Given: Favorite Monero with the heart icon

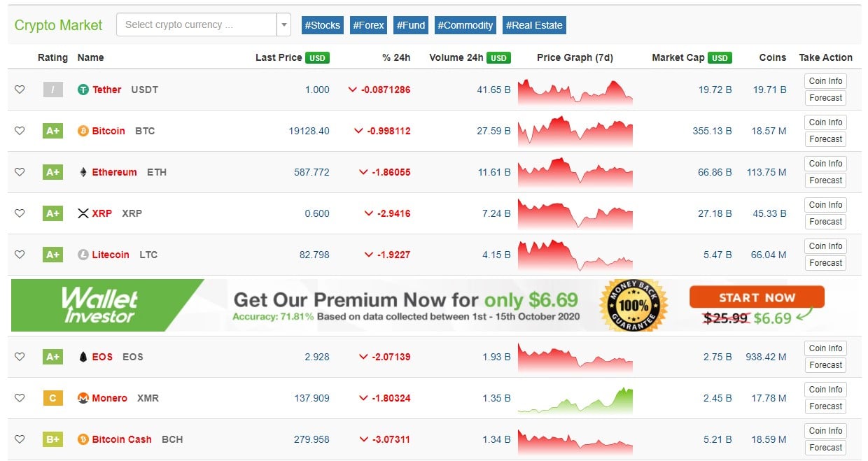Looking at the screenshot, I should tap(20, 398).
